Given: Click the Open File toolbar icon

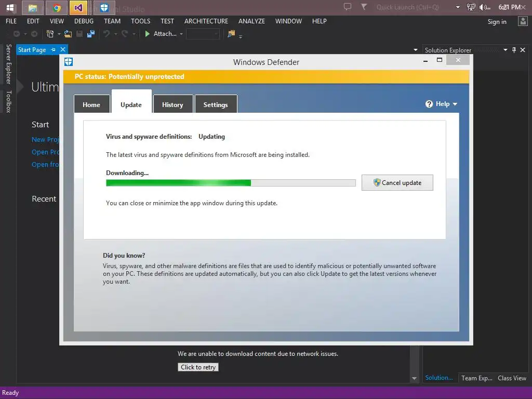Looking at the screenshot, I should tap(68, 34).
